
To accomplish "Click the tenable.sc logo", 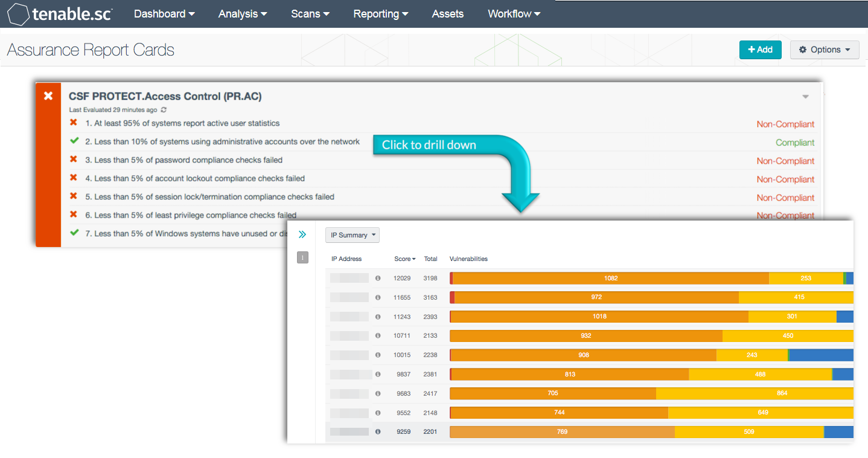I will [60, 14].
